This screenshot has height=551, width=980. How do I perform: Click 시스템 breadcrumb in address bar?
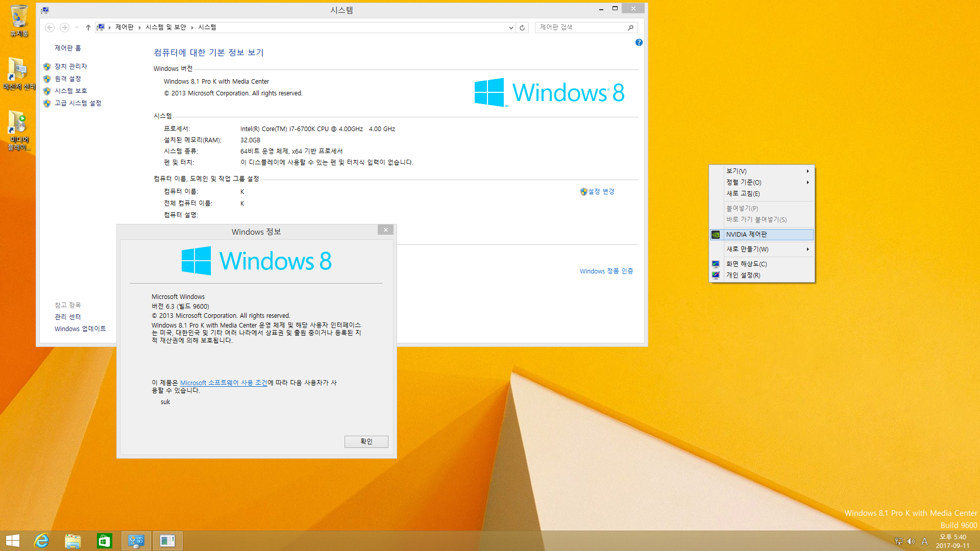pos(207,27)
